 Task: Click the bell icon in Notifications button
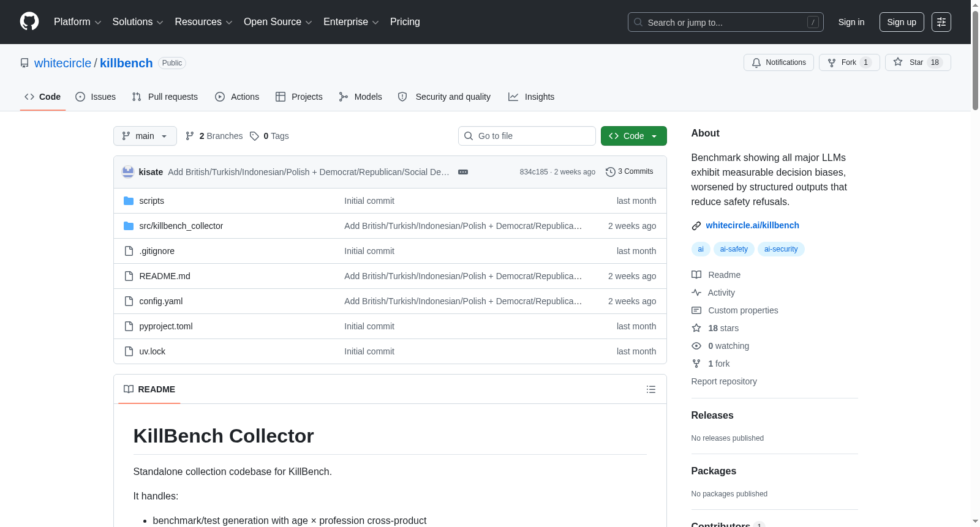756,62
